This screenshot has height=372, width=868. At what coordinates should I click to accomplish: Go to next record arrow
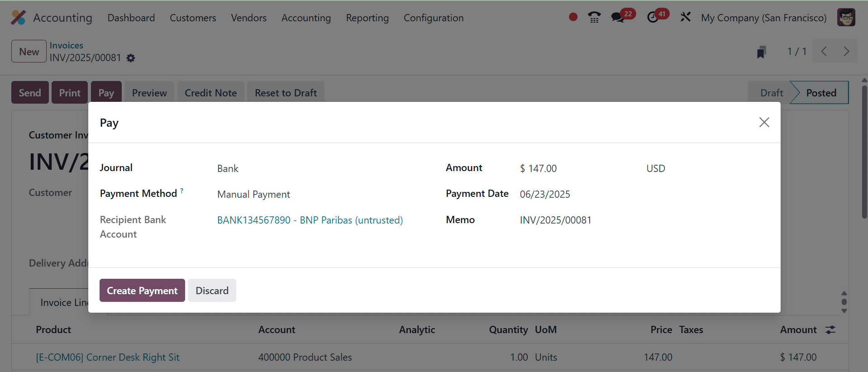pos(846,51)
